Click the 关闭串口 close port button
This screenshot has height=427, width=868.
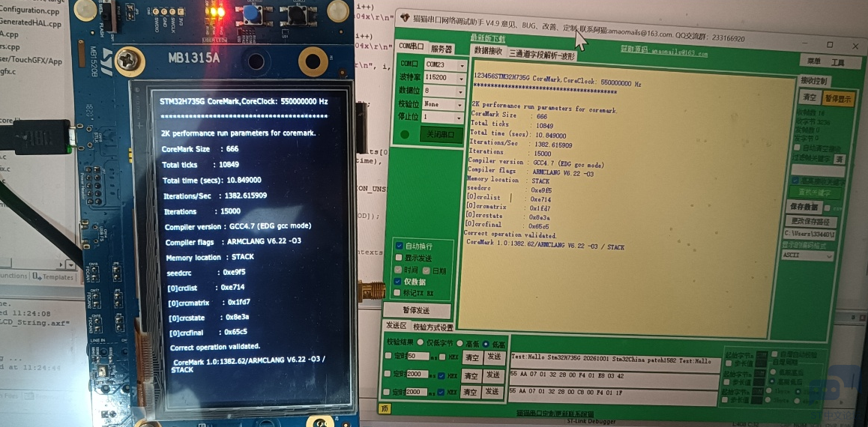pos(441,135)
